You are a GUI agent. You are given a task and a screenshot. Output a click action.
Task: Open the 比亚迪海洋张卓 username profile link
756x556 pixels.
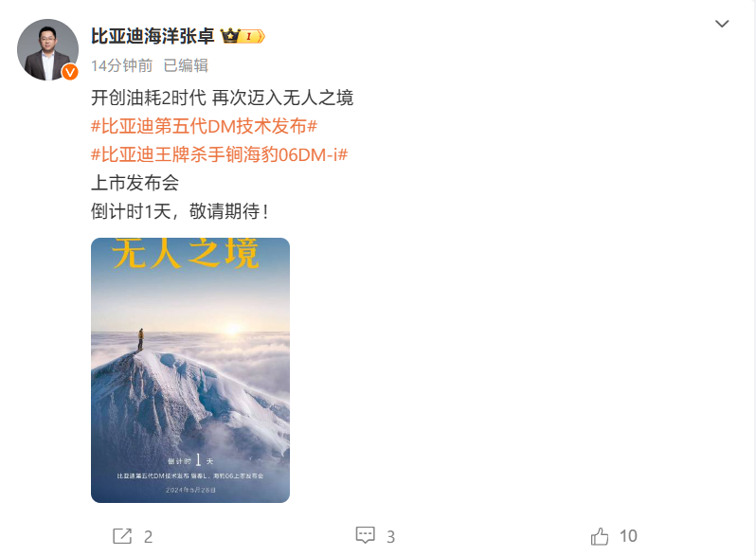(x=153, y=36)
